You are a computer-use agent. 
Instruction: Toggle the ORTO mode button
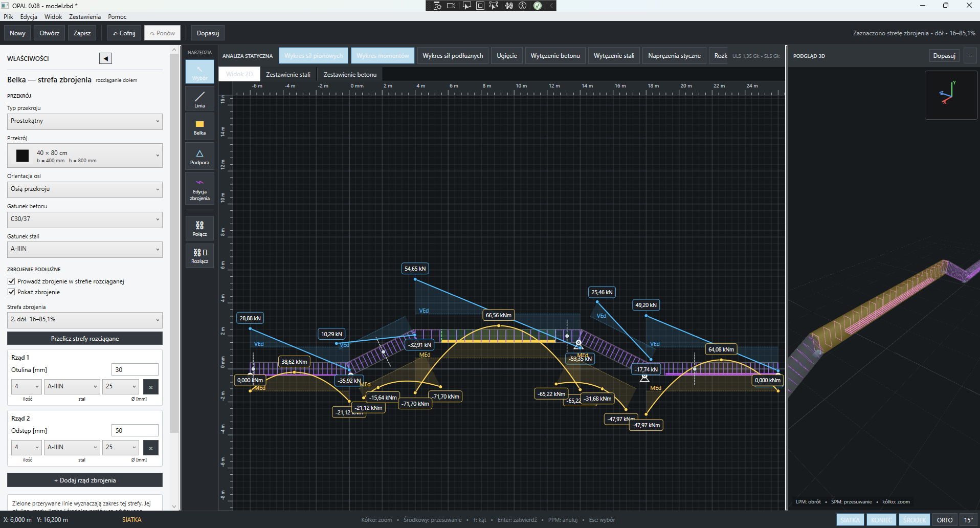pos(944,520)
